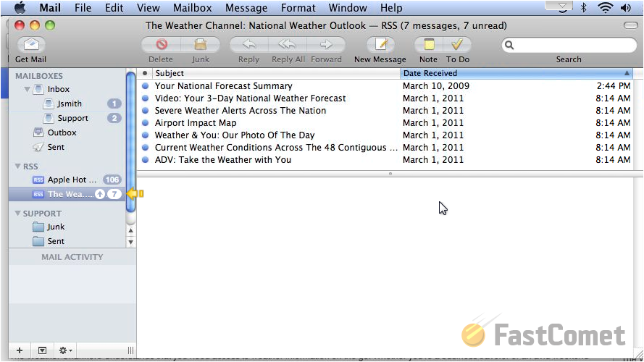Sort by Date Received column
Viewport: 644px width, 362px height.
[x=517, y=73]
